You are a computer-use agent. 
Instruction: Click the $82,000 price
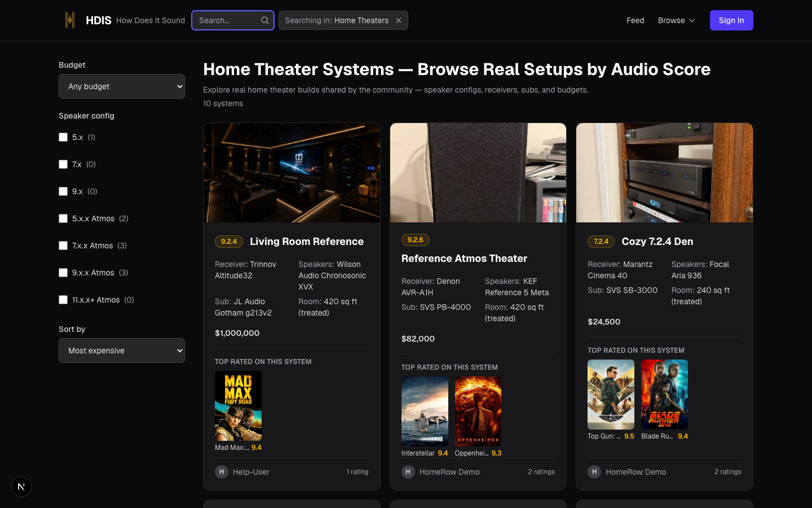click(x=418, y=339)
